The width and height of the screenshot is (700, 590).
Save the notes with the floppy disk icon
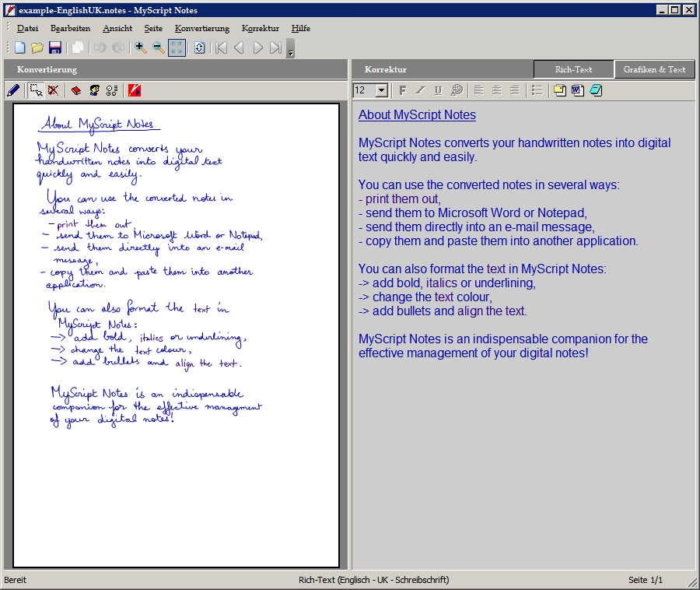(55, 47)
